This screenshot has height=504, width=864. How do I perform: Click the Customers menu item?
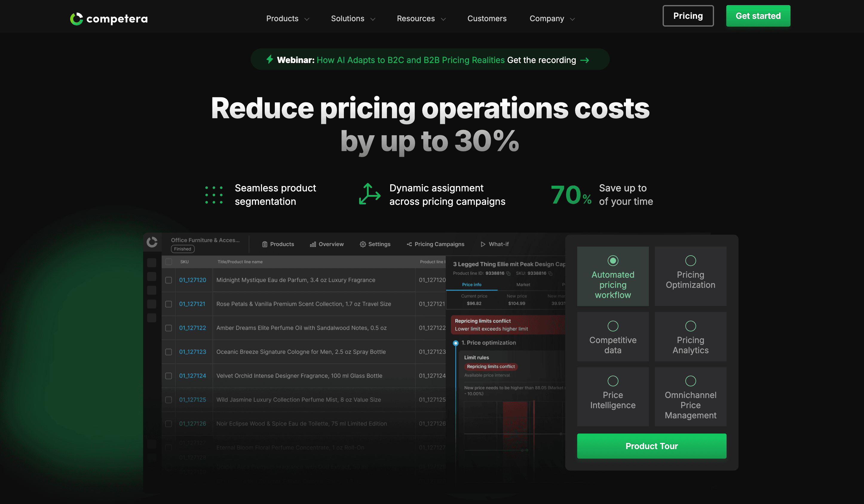click(x=487, y=19)
